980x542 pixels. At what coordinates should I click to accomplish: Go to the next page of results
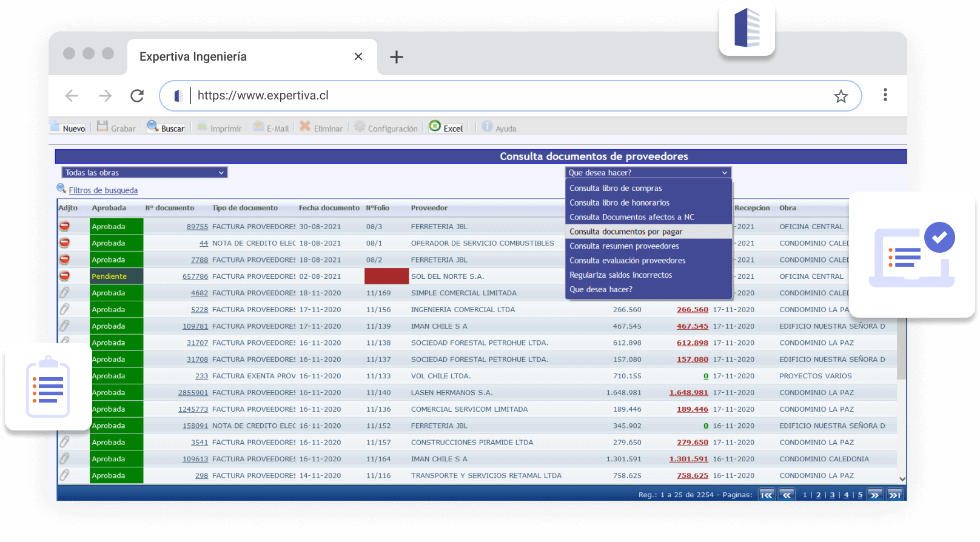874,495
